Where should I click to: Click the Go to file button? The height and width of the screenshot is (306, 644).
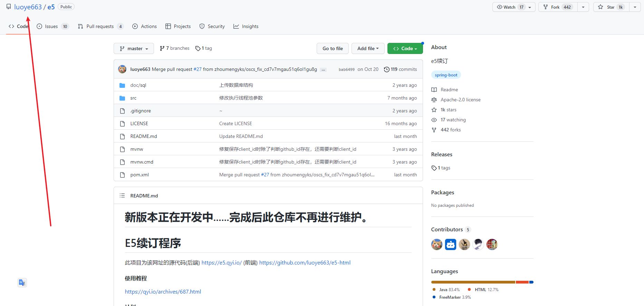[333, 48]
